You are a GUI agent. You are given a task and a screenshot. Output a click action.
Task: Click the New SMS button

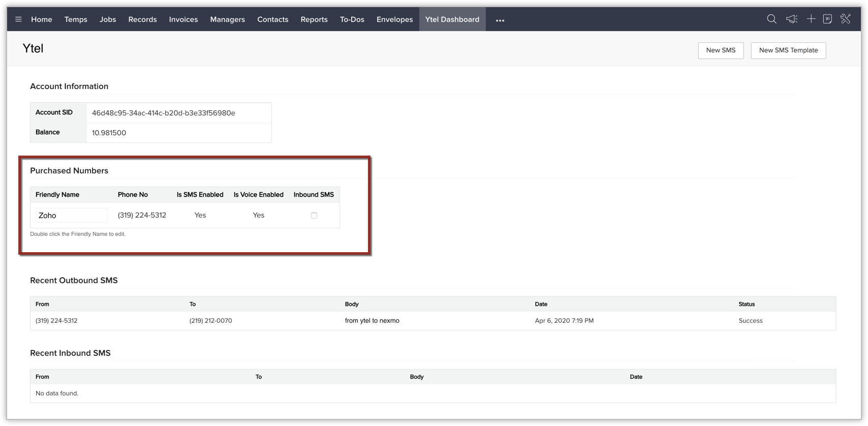[x=721, y=50]
